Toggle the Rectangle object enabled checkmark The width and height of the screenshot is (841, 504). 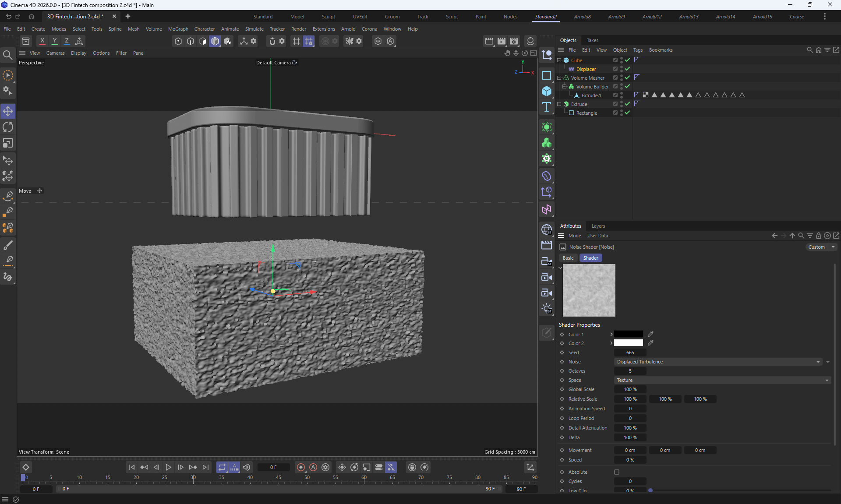click(627, 113)
